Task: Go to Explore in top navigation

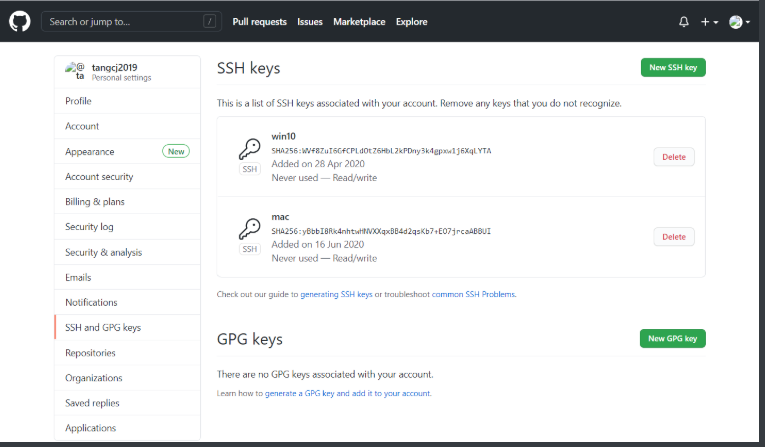Action: tap(411, 22)
